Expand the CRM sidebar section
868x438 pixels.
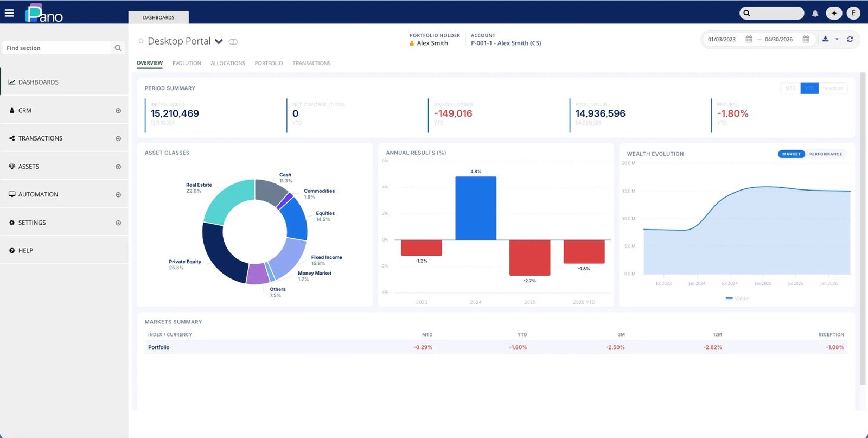(118, 111)
